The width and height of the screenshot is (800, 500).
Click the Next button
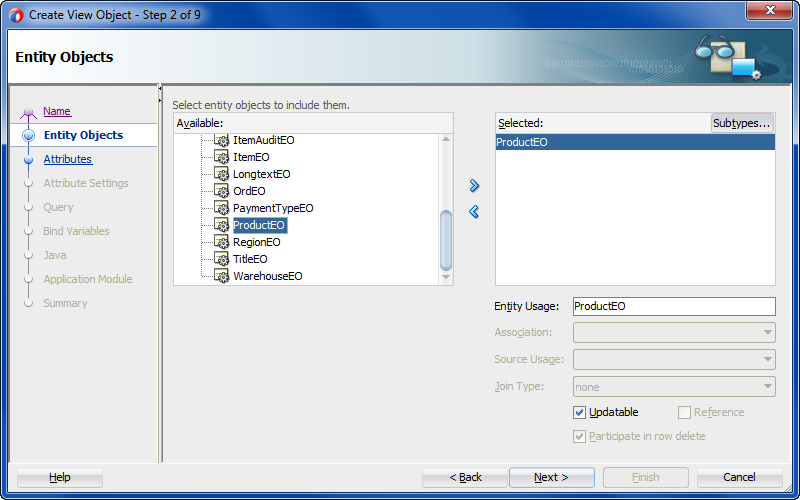552,478
